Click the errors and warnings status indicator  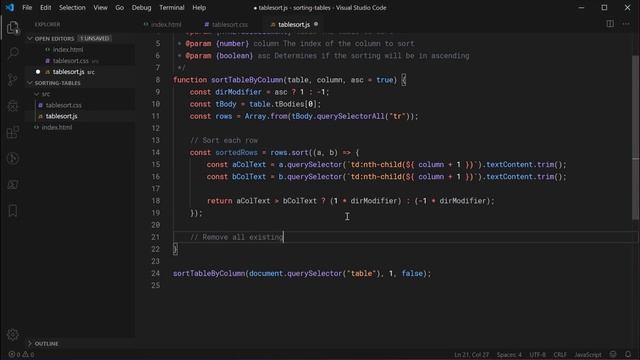21,354
